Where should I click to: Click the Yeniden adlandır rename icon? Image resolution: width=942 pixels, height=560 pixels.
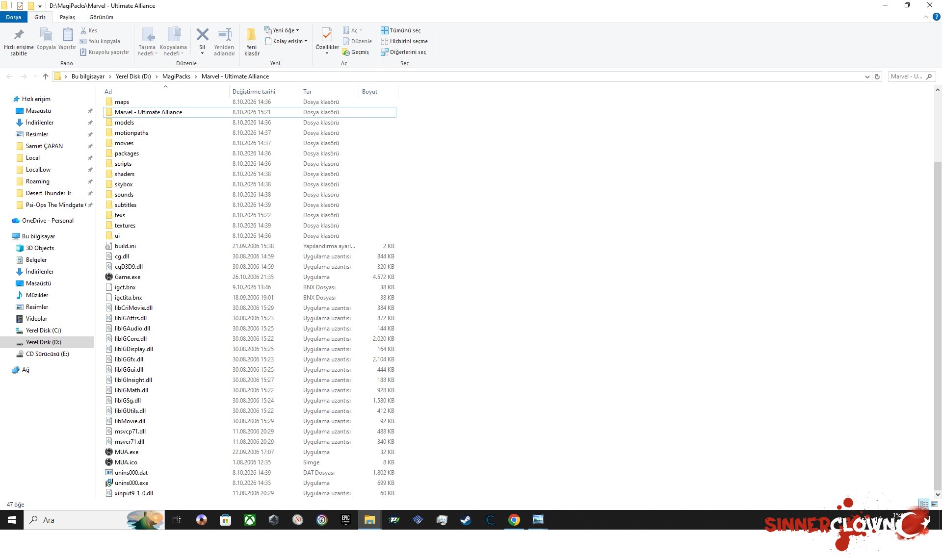coord(225,35)
